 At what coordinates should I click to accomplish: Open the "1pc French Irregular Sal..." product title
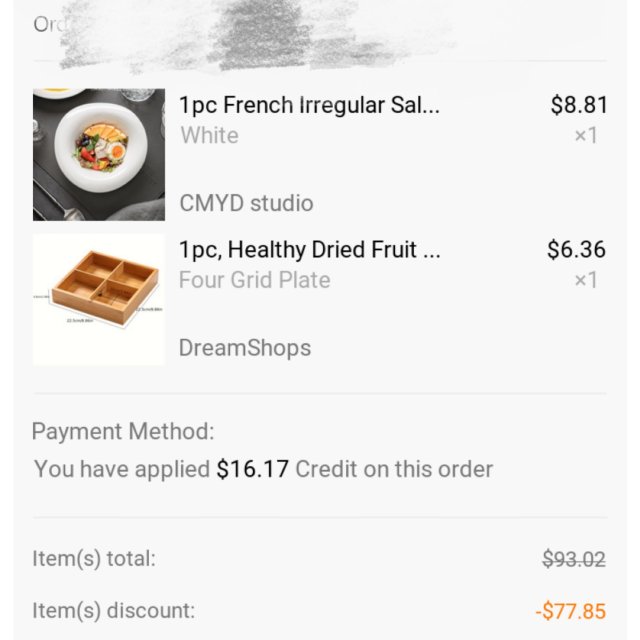[x=309, y=105]
